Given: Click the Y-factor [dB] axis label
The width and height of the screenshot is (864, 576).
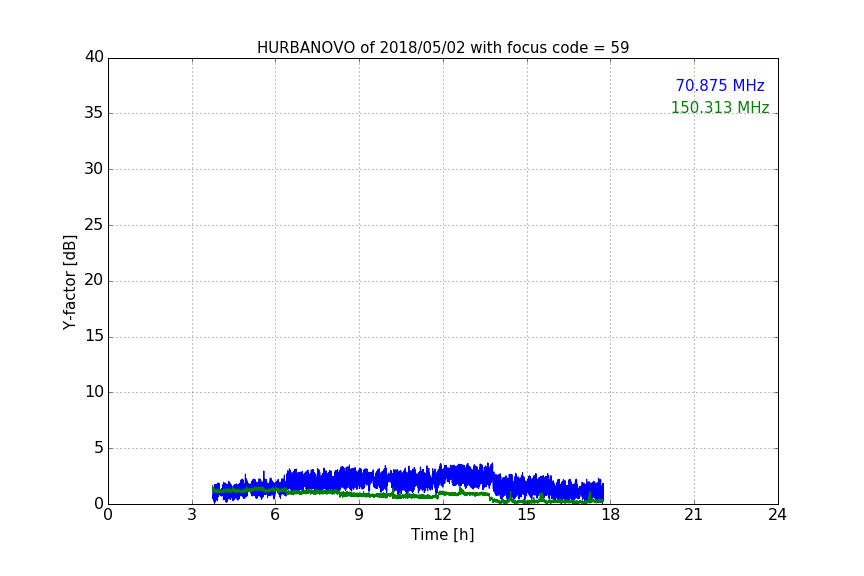Looking at the screenshot, I should (69, 282).
